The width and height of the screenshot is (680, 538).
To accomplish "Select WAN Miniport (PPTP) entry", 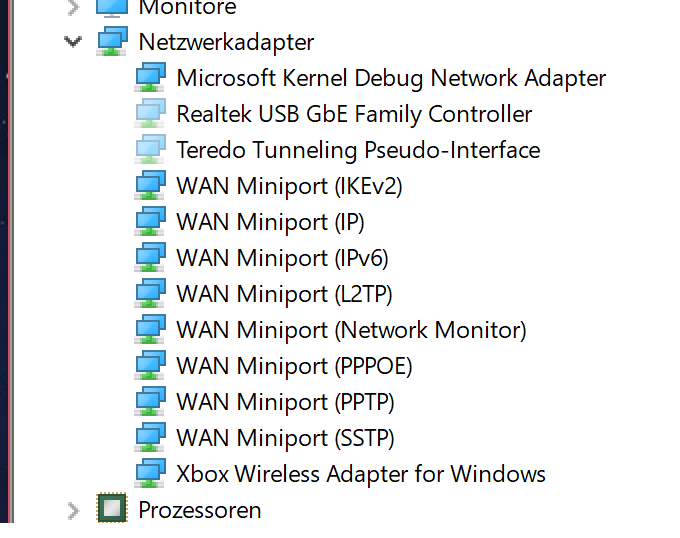I will pyautogui.click(x=285, y=402).
